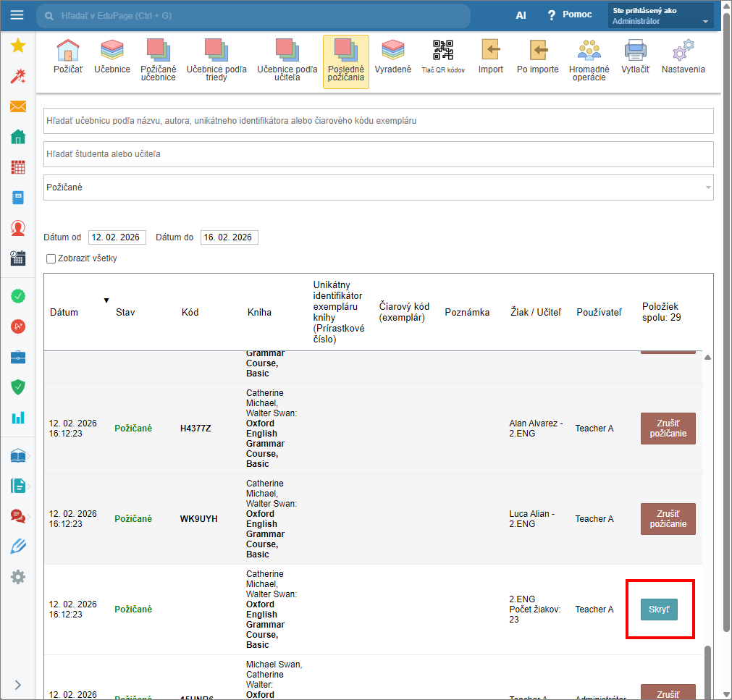Sort by the Dátum column header

pyautogui.click(x=64, y=312)
